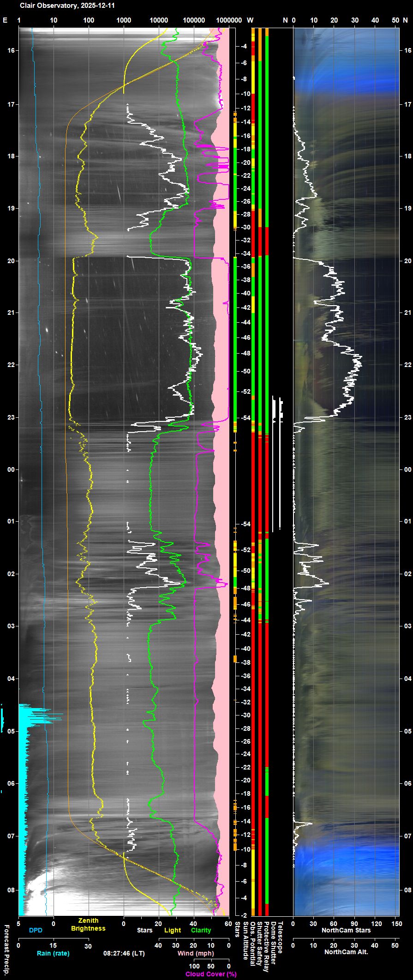Viewport: 413px width, 980px height.
Task: Click the W direction label at top
Action: pyautogui.click(x=250, y=20)
